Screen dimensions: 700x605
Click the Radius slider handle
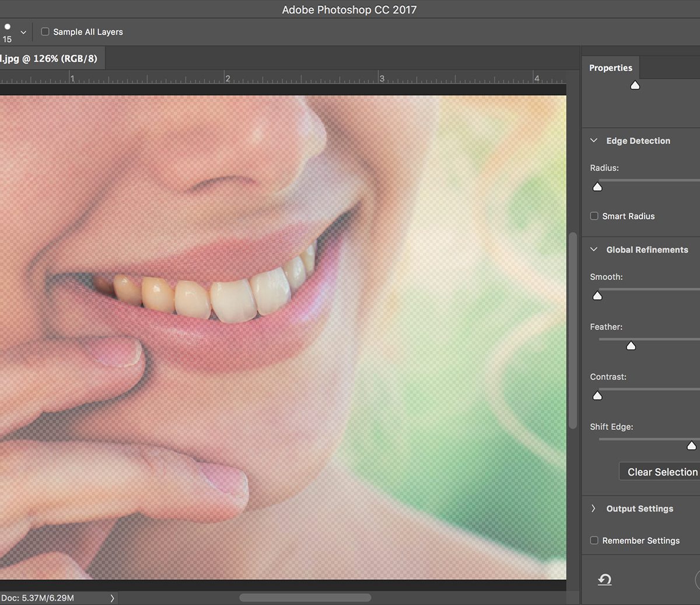tap(597, 187)
